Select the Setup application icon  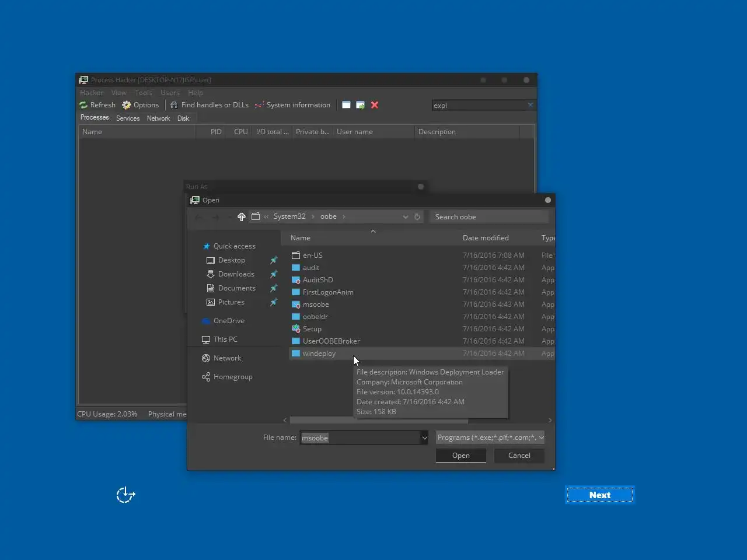[x=296, y=328]
